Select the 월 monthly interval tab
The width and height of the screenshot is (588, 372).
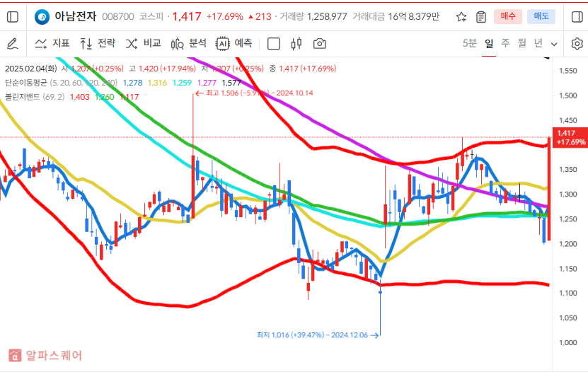[522, 43]
